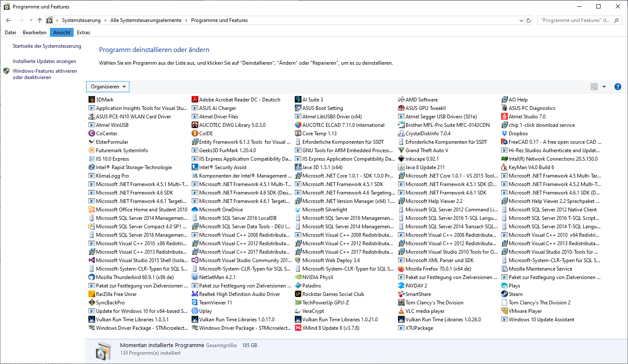Open Startseite der Systemsteuerung link
This screenshot has width=628, height=364.
[x=47, y=46]
